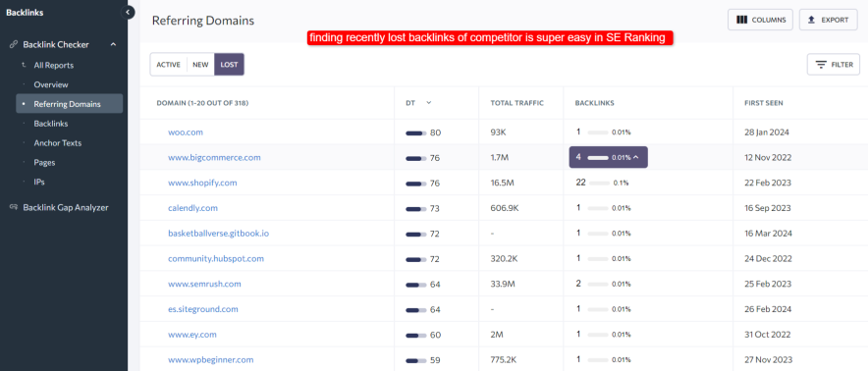Open the www.bigcommerce.com link
Viewport: 868px width, 371px height.
214,157
